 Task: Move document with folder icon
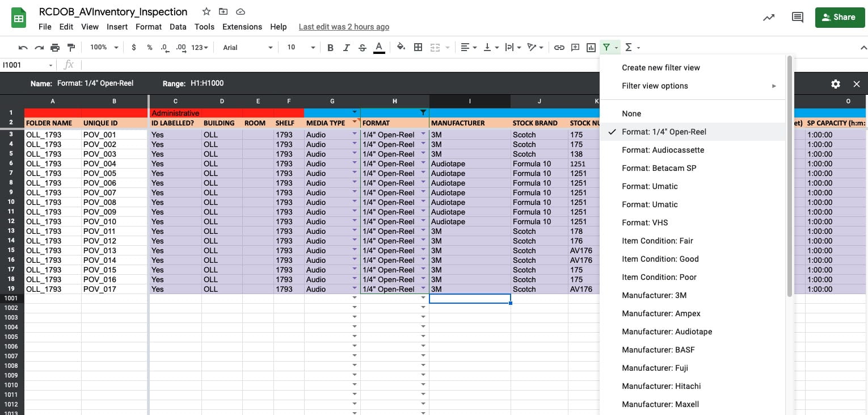223,12
